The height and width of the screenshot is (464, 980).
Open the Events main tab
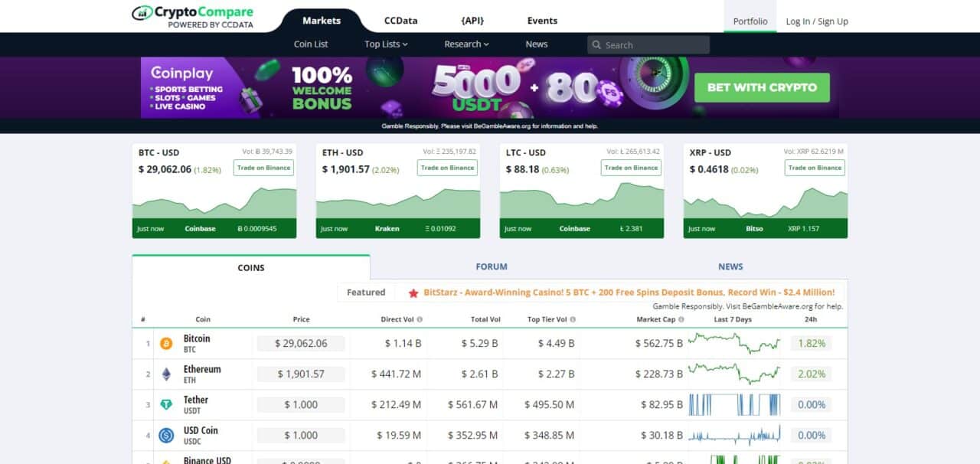[x=542, y=21]
